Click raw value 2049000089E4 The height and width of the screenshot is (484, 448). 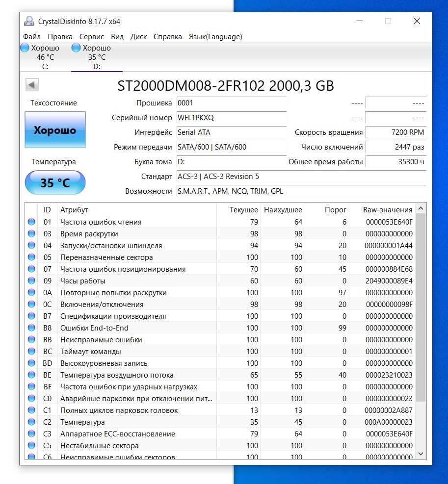389,280
